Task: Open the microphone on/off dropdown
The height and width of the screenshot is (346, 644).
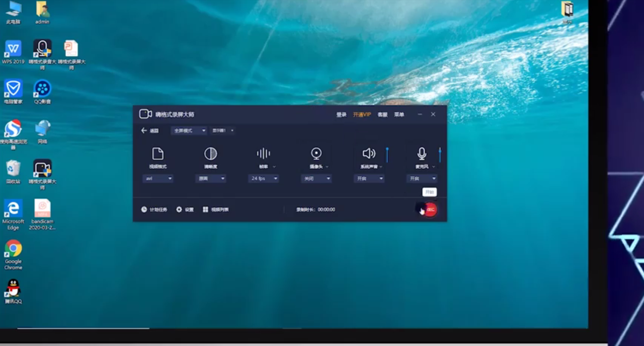Action: (x=422, y=178)
